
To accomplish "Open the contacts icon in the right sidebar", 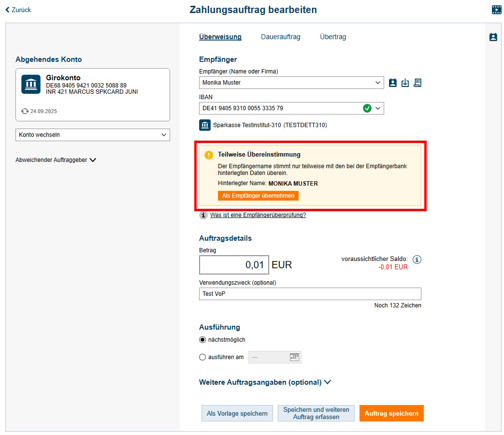I will pos(493,37).
